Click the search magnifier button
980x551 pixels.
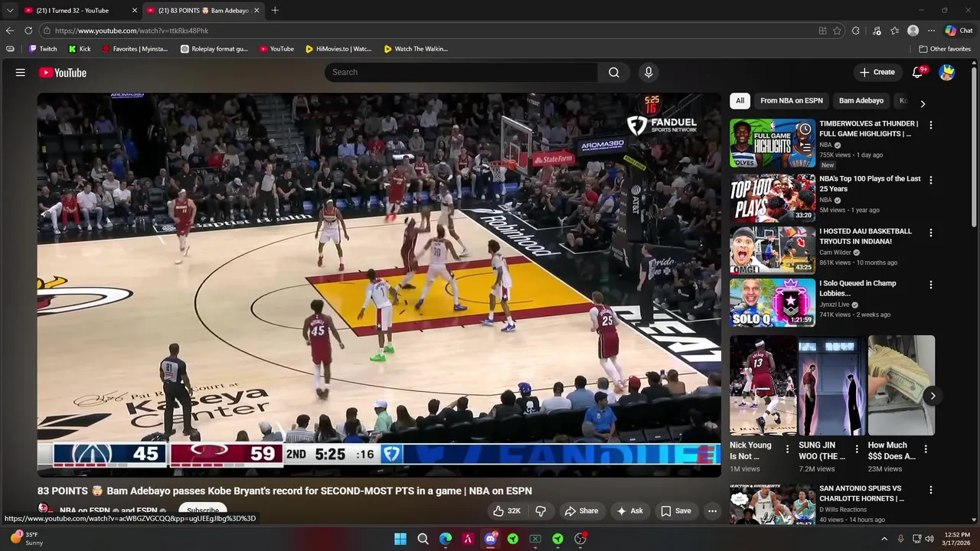tap(614, 72)
